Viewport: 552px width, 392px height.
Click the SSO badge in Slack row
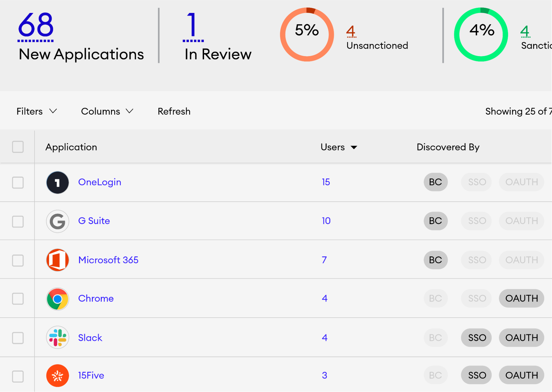(x=477, y=338)
